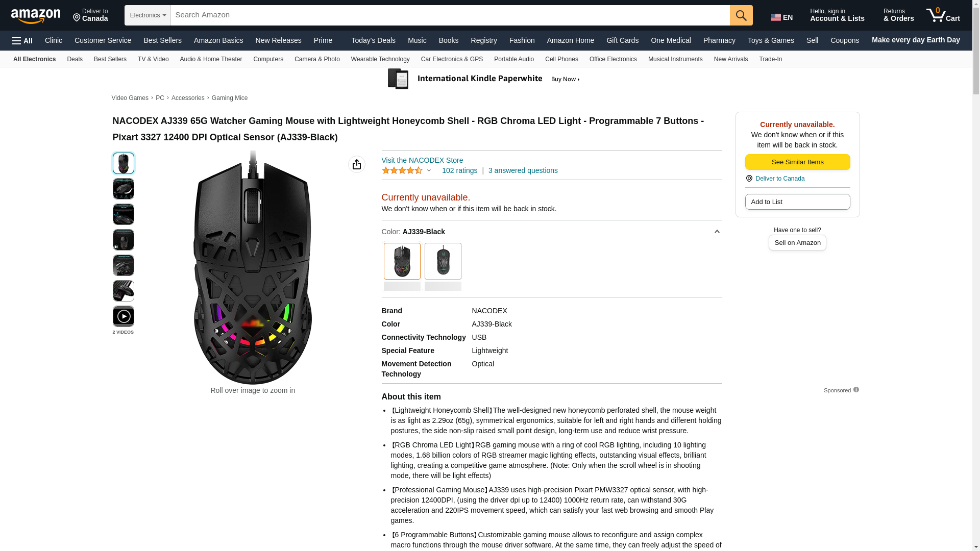Viewport: 980px width, 551px height.
Task: Go to Wearable Technology category
Action: pyautogui.click(x=380, y=59)
